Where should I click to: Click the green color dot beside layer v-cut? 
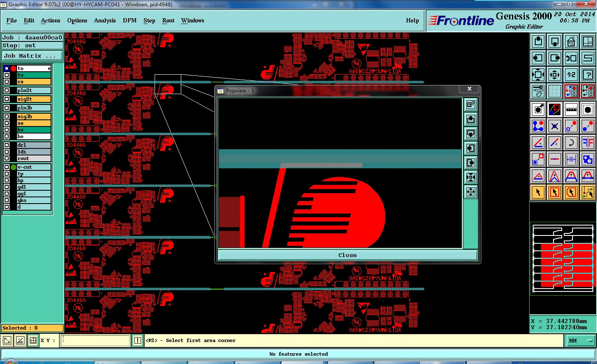pos(13,167)
